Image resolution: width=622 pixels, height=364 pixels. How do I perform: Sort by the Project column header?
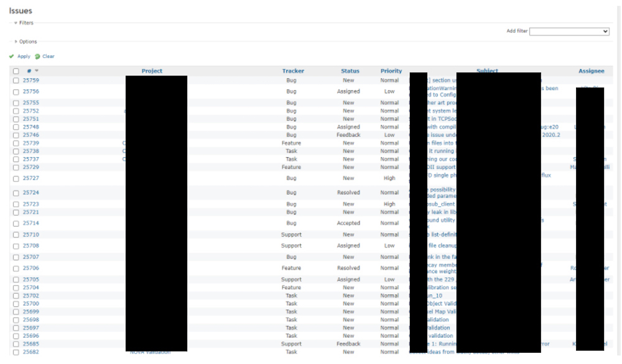[152, 71]
